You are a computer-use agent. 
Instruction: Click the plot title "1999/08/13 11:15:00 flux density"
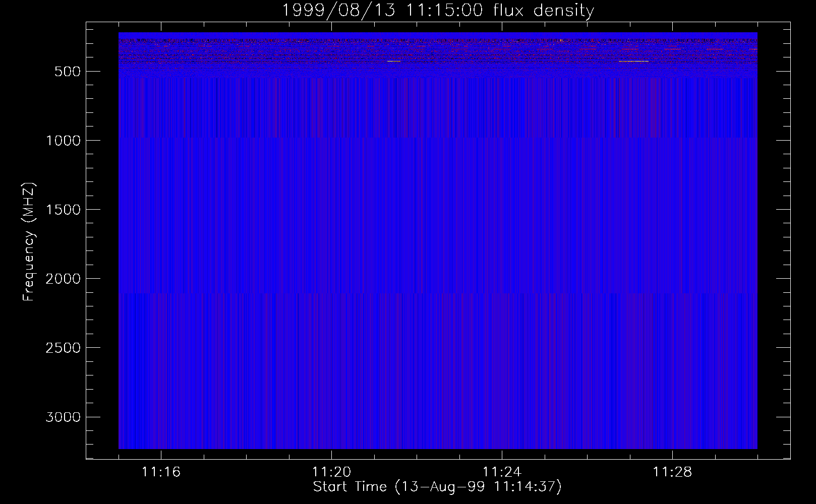click(x=437, y=10)
